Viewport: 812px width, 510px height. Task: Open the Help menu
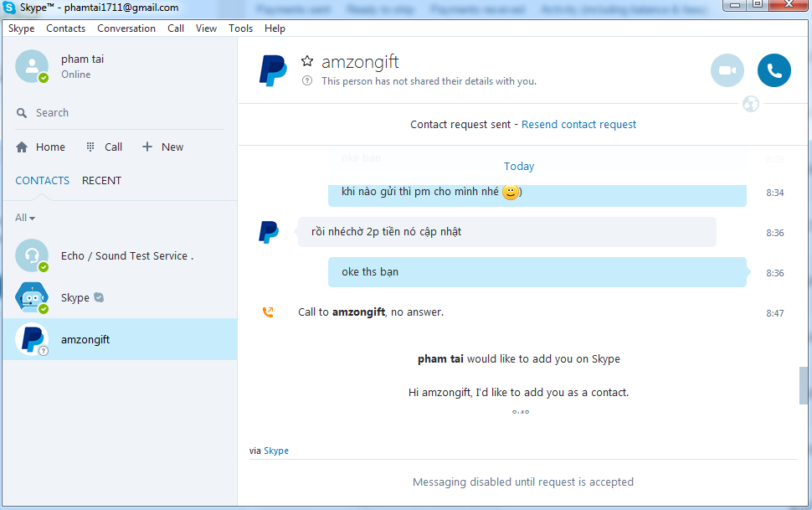pos(275,28)
